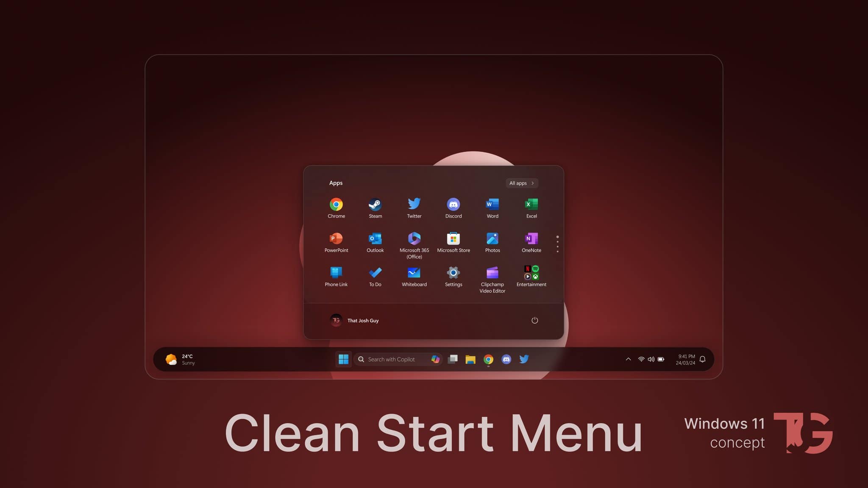
Task: Click All apps button
Action: click(x=522, y=183)
